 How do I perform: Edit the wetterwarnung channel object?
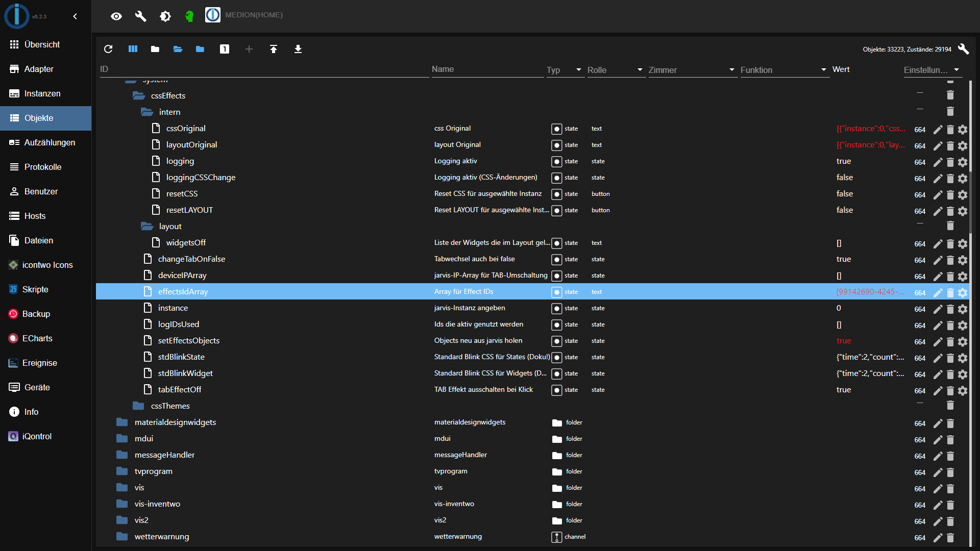point(938,538)
